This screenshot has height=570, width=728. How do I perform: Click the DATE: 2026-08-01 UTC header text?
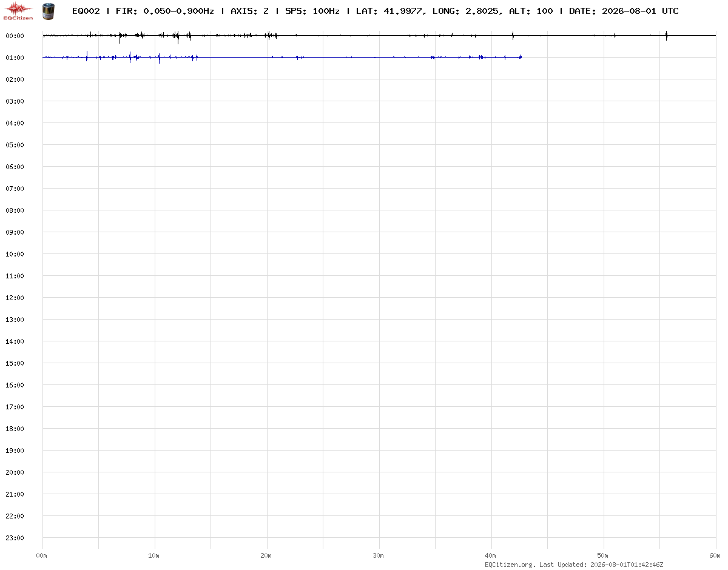click(624, 11)
